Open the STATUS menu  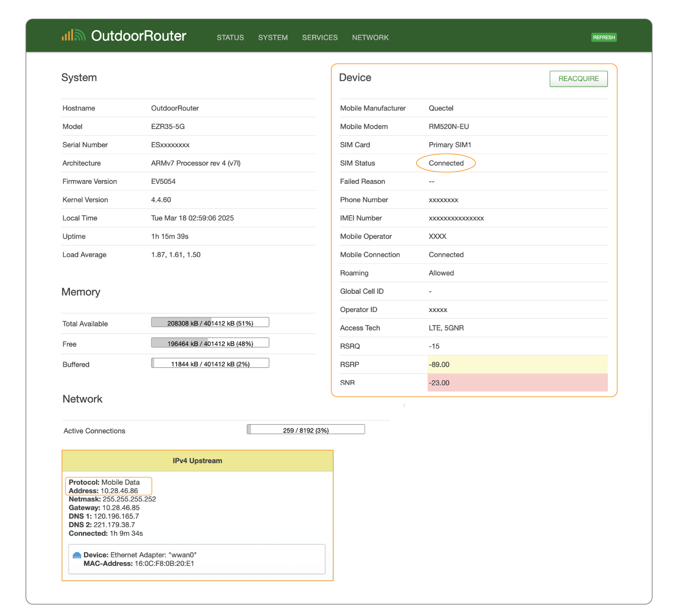click(x=230, y=37)
